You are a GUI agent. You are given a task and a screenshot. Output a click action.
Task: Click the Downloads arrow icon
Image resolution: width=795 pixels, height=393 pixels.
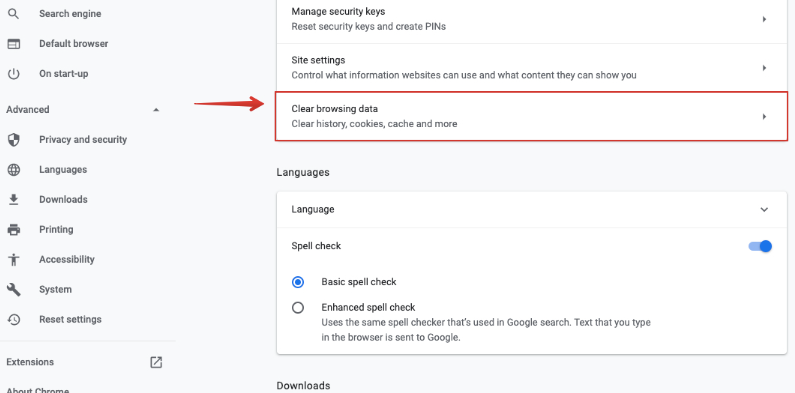(14, 199)
